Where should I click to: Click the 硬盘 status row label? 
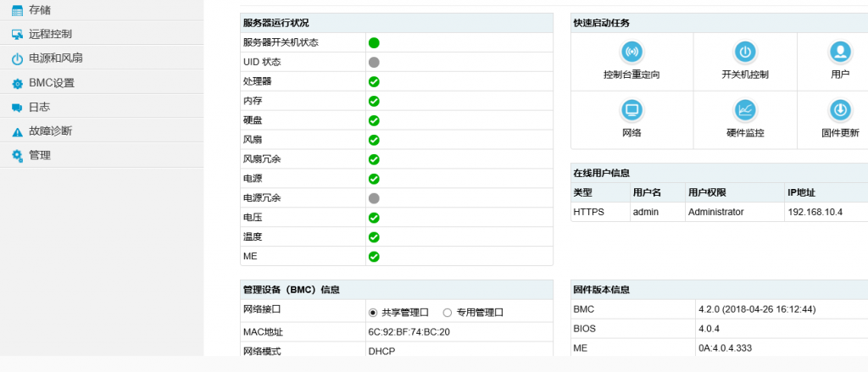coord(253,120)
